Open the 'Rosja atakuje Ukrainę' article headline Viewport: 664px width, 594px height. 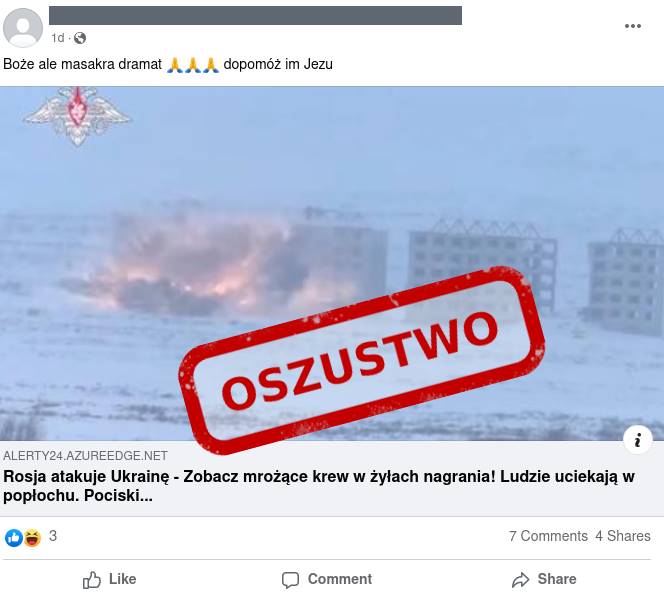pyautogui.click(x=319, y=486)
